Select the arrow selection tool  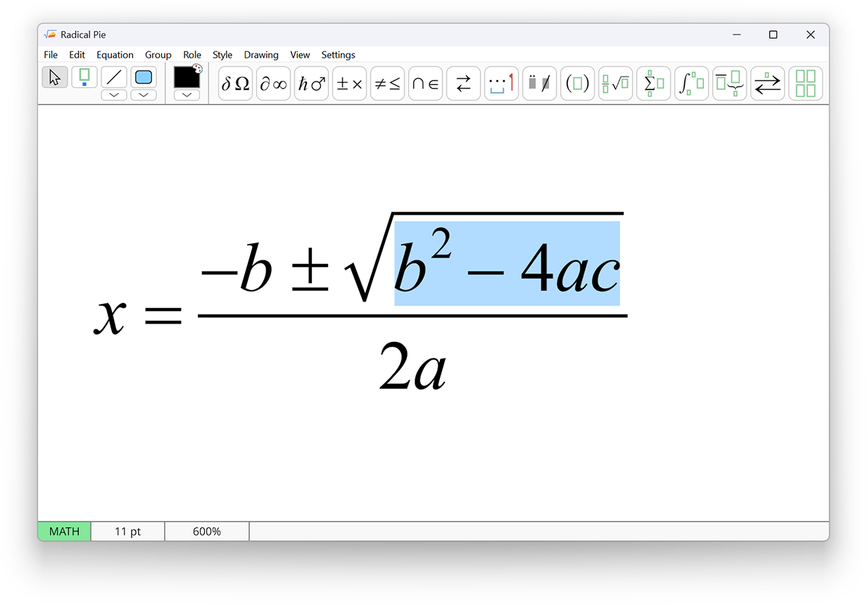pyautogui.click(x=54, y=77)
